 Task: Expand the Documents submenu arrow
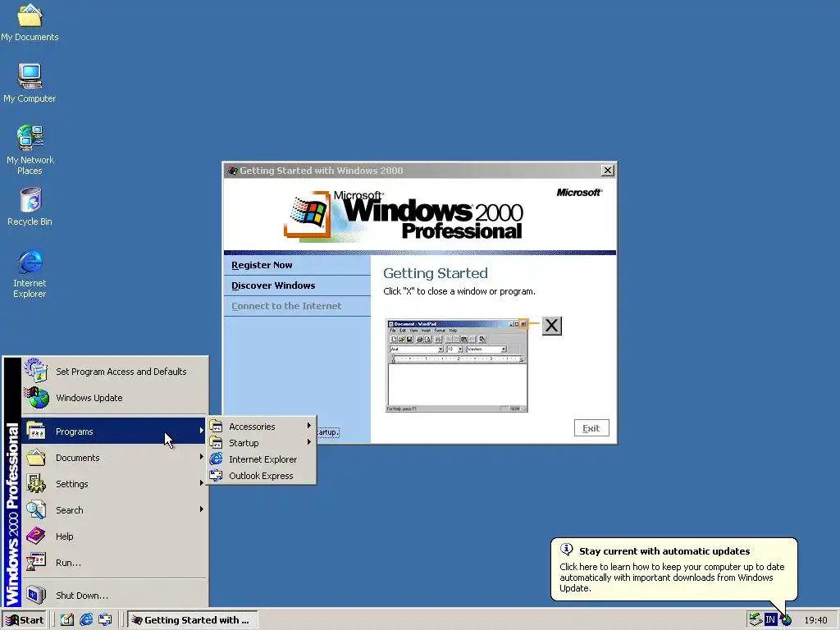(x=202, y=457)
